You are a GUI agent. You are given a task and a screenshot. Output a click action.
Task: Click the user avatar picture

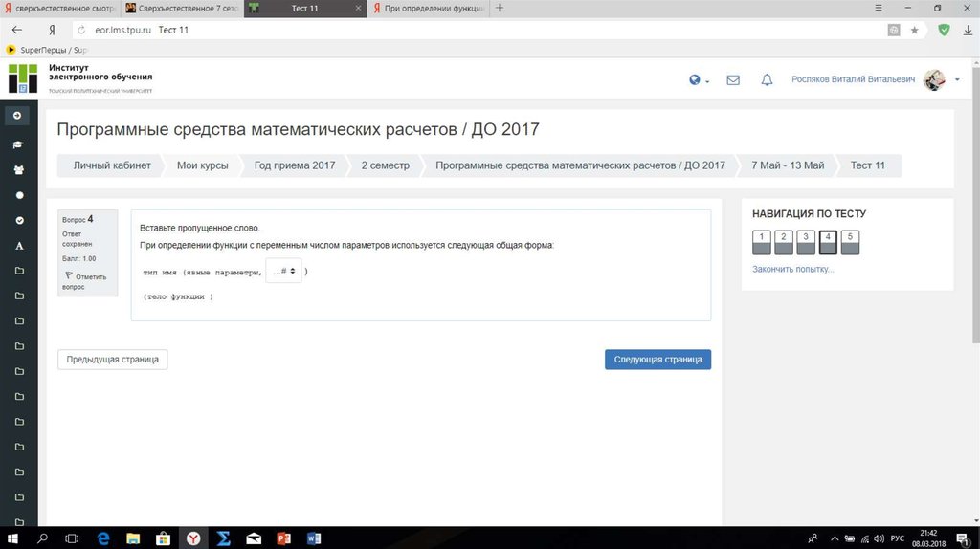(x=934, y=80)
